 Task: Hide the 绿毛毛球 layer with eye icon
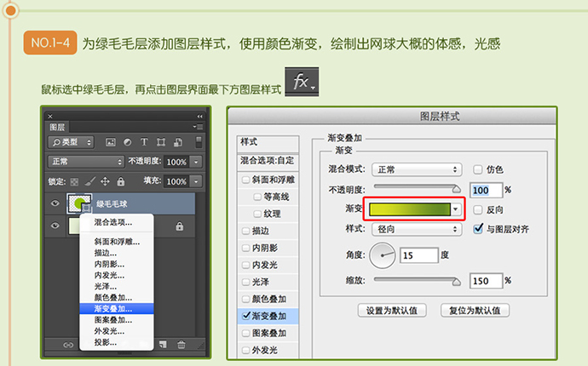(55, 203)
